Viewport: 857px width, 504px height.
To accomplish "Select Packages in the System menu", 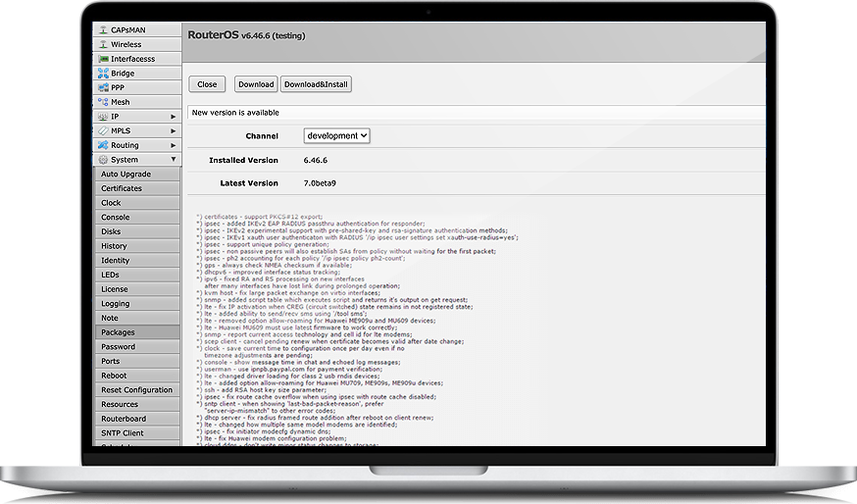I will pos(118,332).
